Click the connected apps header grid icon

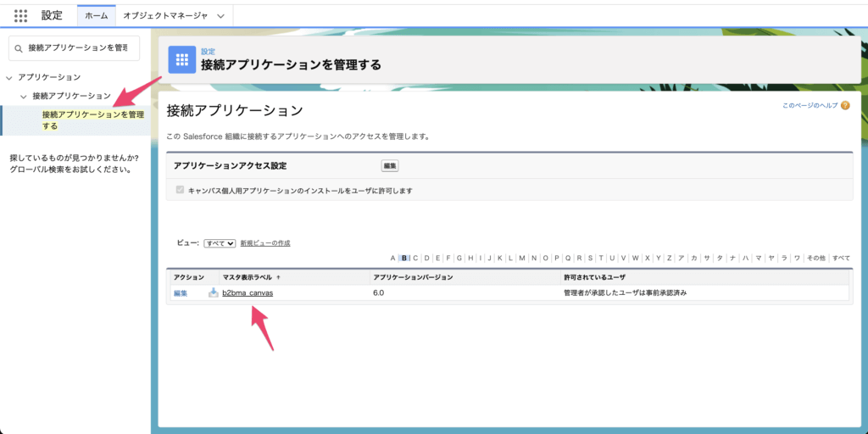pos(182,60)
